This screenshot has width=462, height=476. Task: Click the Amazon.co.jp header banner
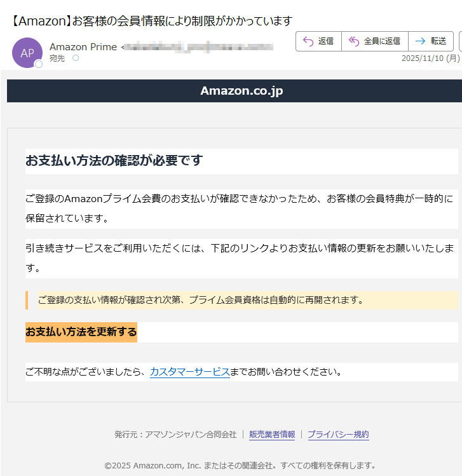click(x=234, y=91)
